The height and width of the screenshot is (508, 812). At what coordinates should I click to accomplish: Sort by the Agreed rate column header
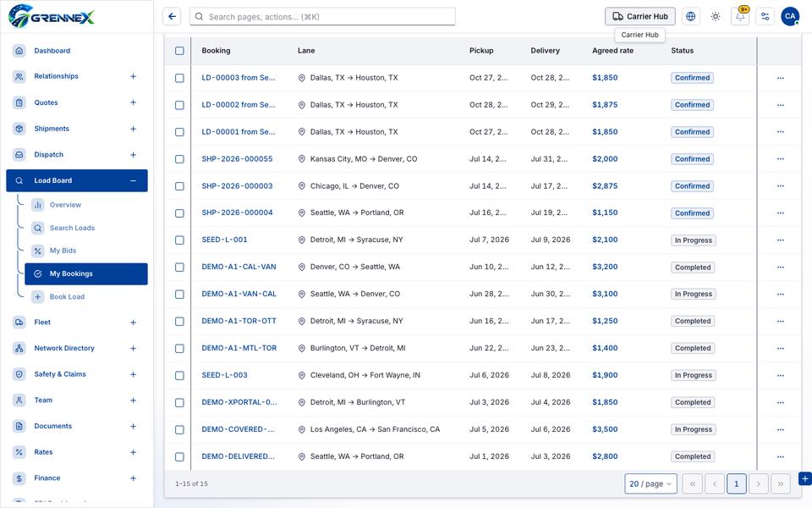pos(612,51)
